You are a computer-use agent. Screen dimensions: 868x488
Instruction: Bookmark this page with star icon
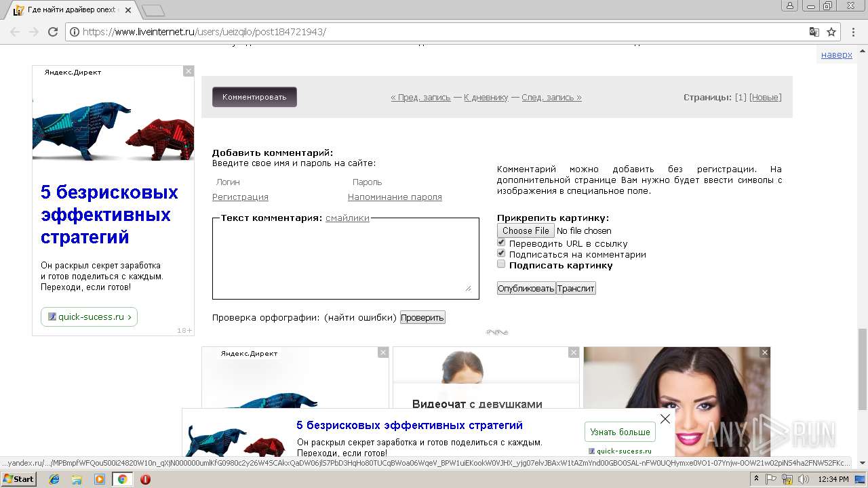click(831, 32)
